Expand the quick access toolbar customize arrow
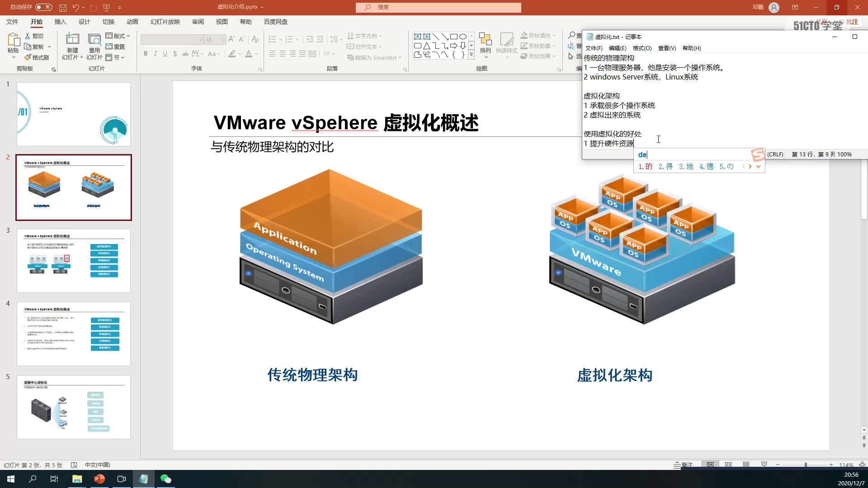868x488 pixels. pos(119,7)
